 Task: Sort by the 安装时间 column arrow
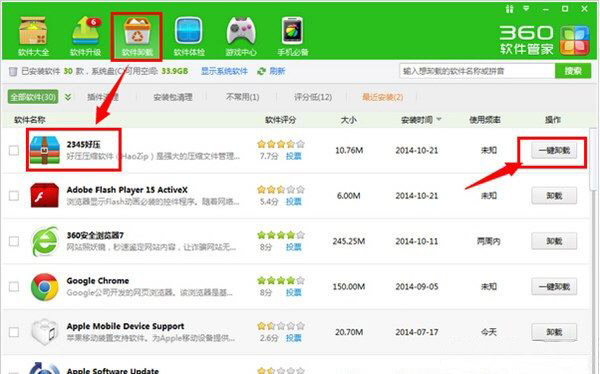[439, 119]
